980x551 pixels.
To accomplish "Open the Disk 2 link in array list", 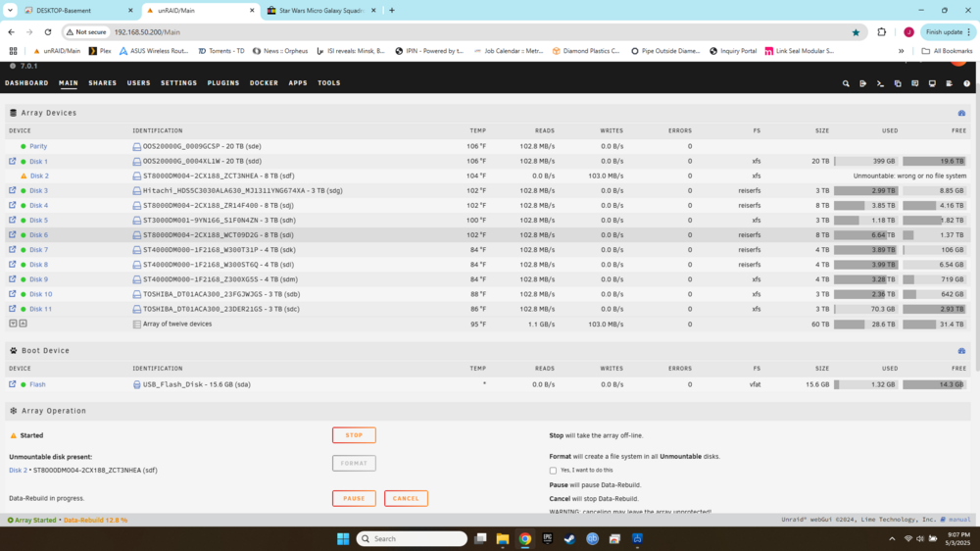I will pos(39,175).
